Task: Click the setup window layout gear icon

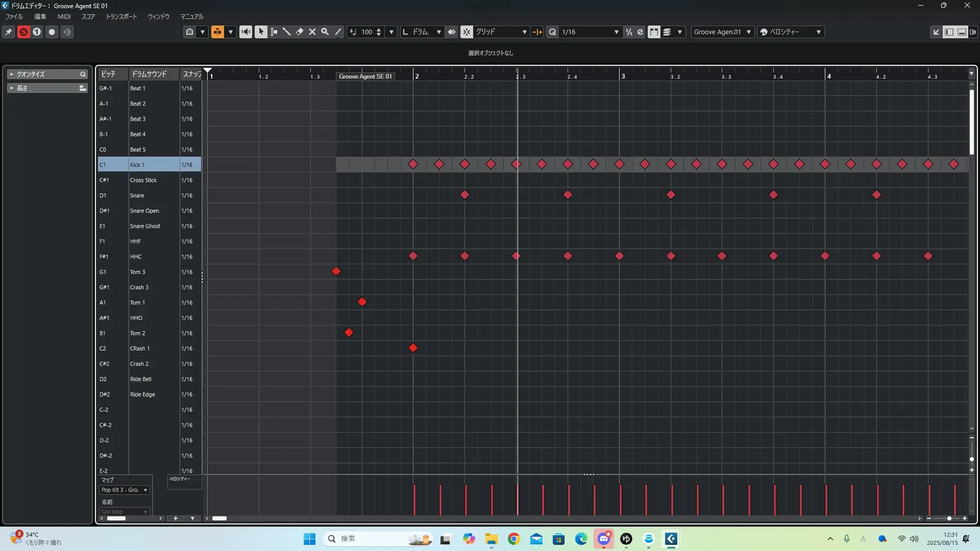Action: pos(973,32)
